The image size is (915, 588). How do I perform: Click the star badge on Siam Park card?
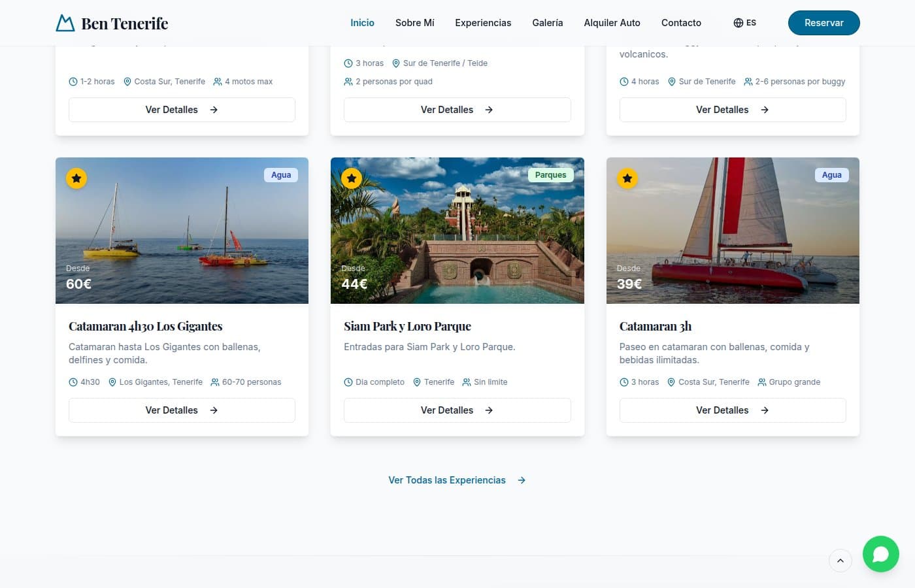[352, 178]
